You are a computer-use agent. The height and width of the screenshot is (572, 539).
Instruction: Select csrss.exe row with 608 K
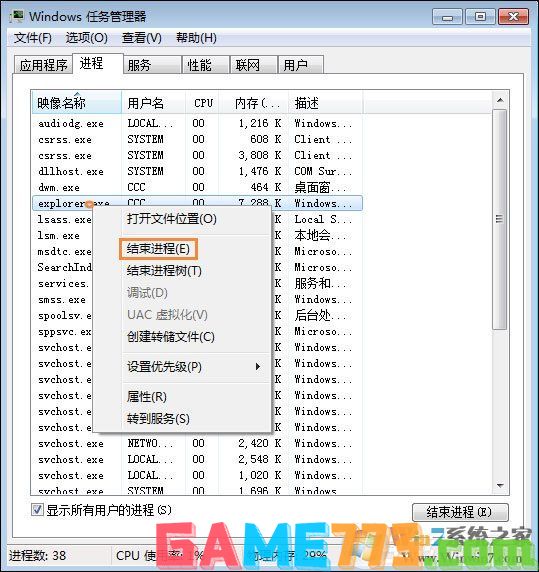click(197, 139)
